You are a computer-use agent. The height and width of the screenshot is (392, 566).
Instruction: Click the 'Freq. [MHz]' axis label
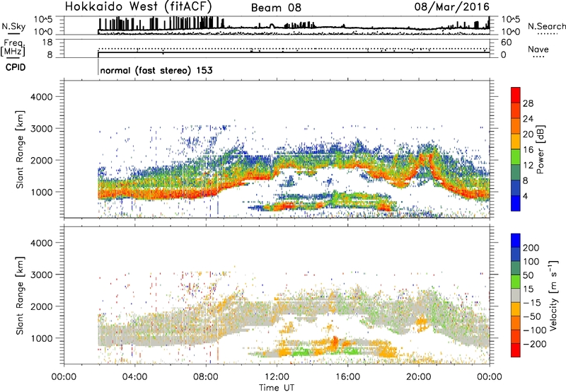tap(13, 48)
